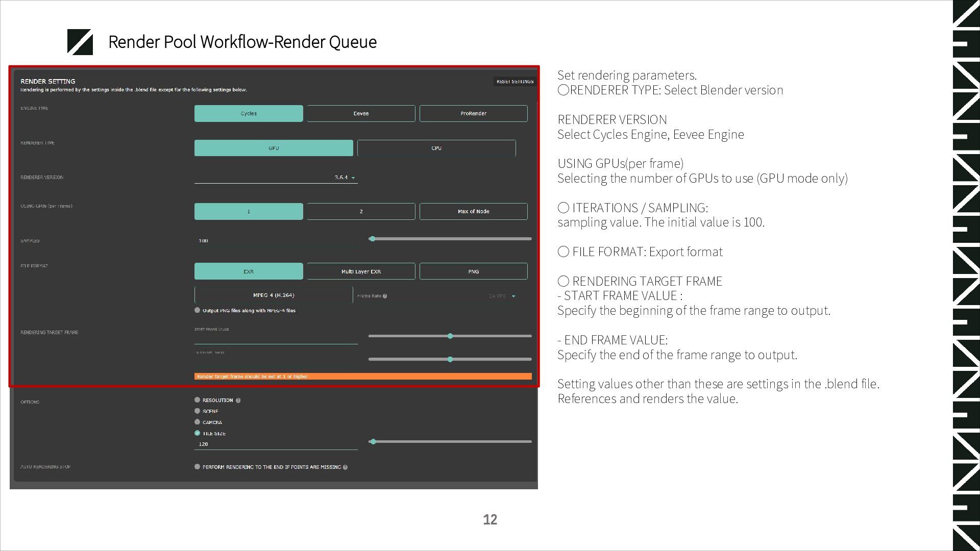Open the Renderer Version 3.6.4 dropdown
This screenshot has height=551, width=980.
[353, 178]
